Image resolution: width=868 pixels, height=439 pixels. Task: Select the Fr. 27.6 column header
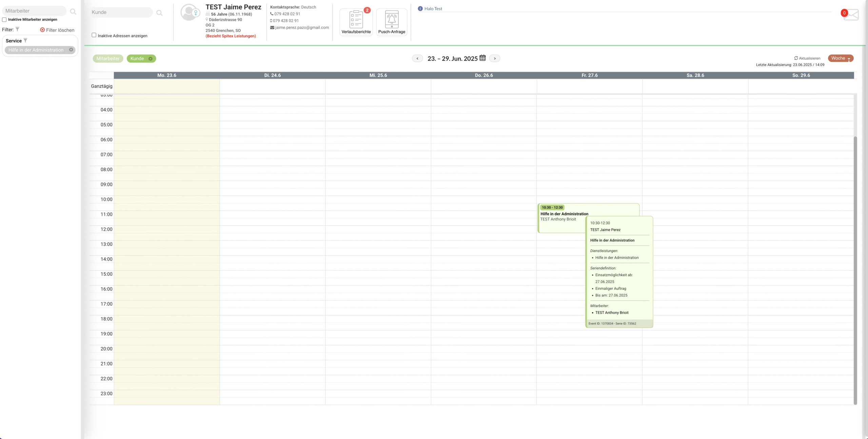click(x=589, y=75)
